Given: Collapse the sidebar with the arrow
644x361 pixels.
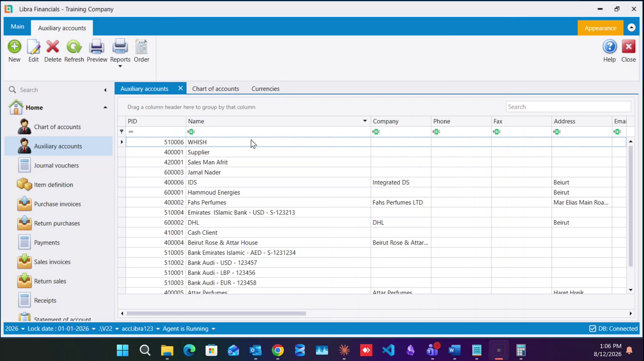Looking at the screenshot, I should [105, 90].
